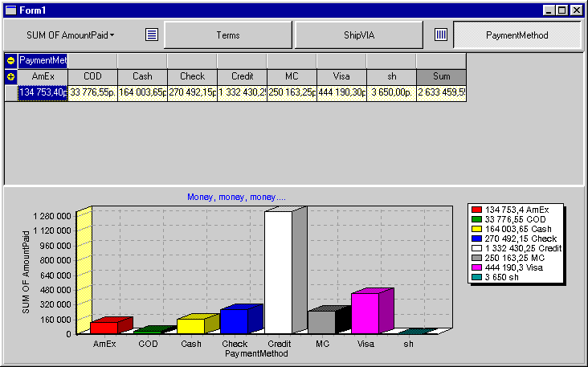Viewport: 588px width, 367px height.
Task: Click the ShipVIA dimension button
Action: [358, 35]
